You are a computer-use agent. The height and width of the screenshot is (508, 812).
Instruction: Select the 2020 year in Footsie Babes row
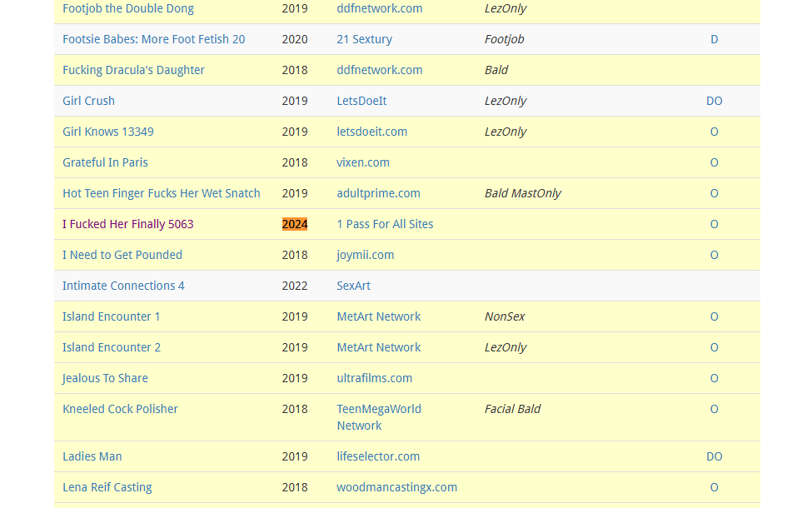(295, 39)
